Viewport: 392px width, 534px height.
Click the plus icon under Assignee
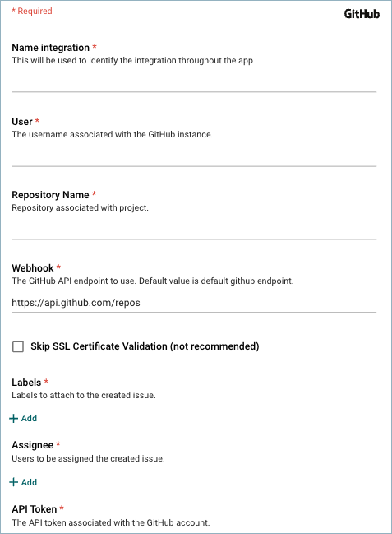pyautogui.click(x=14, y=482)
